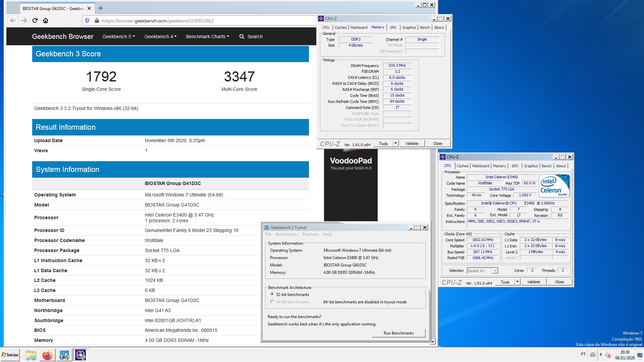Click the Multi-Core Score '3347'
Screen dimensions: 644x362
pyautogui.click(x=239, y=77)
